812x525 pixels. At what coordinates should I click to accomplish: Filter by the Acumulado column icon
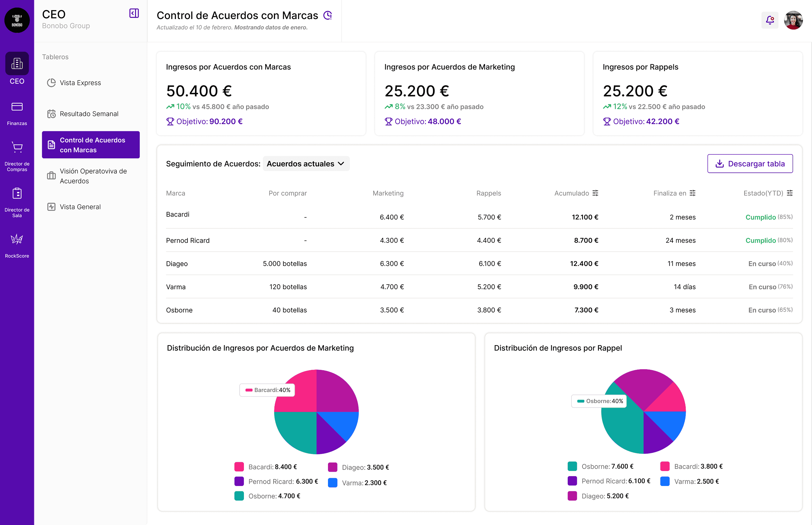pyautogui.click(x=595, y=193)
